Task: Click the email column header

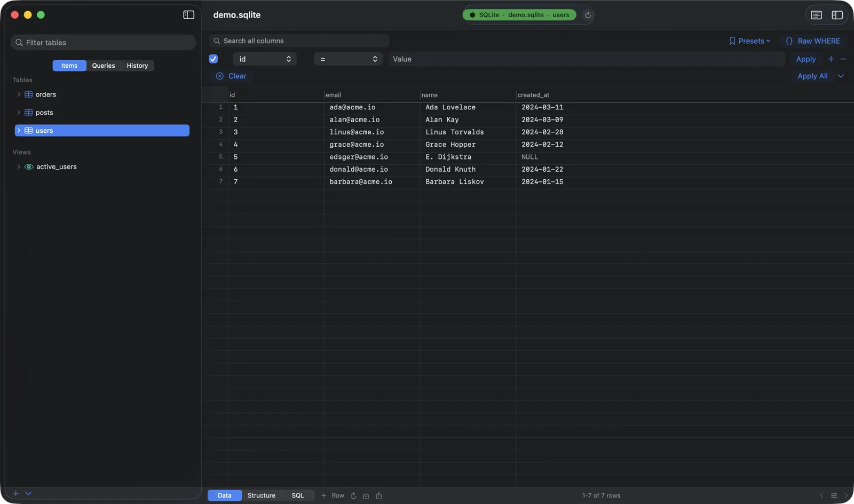Action: click(x=372, y=95)
